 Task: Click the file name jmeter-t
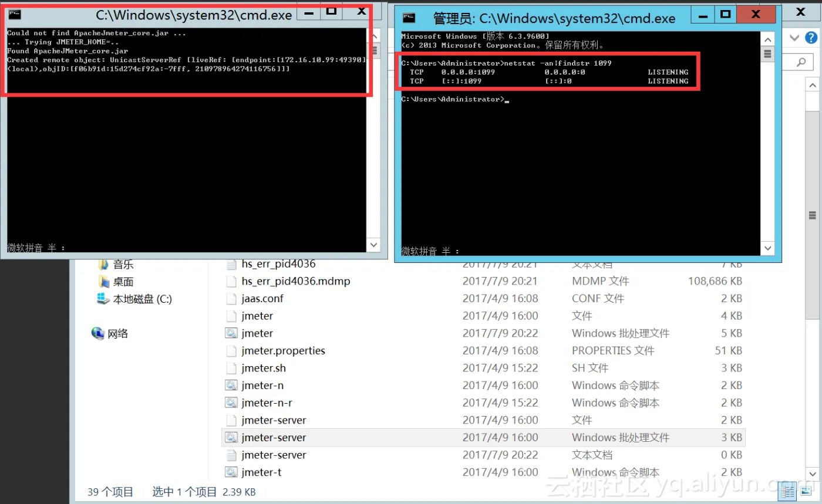coord(261,472)
